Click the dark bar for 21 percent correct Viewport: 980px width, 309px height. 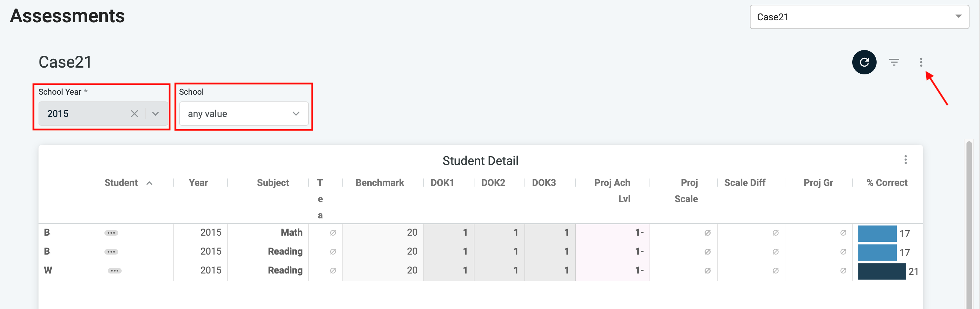[x=881, y=271]
